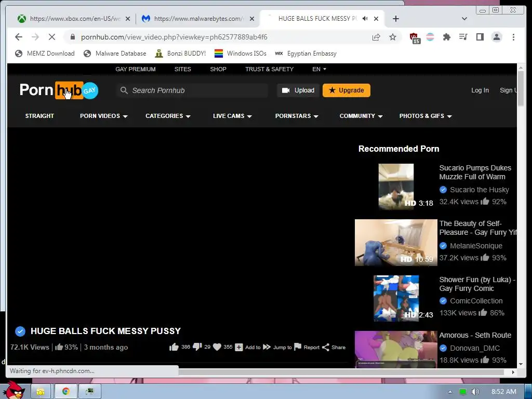Click the forward navigation arrow
The height and width of the screenshot is (399, 532).
tap(35, 37)
